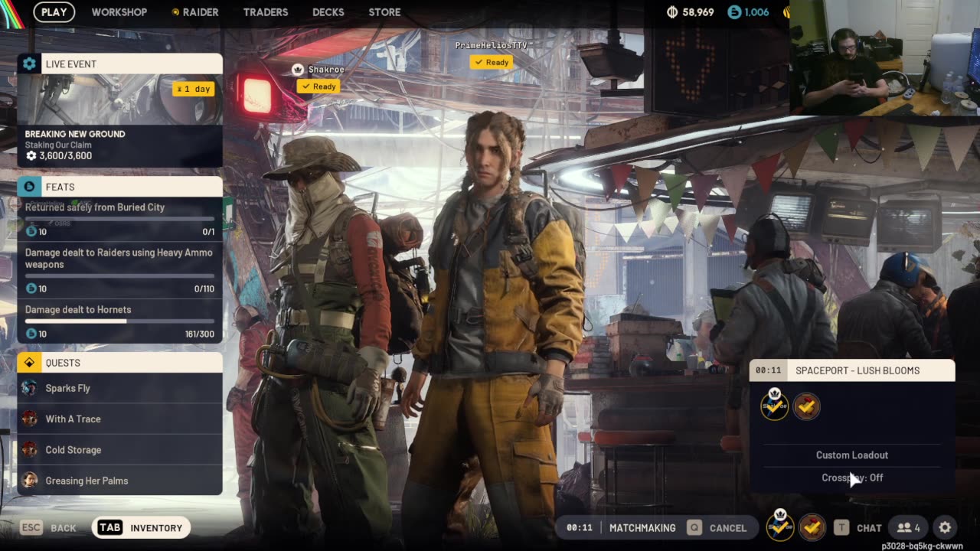Click the With A Trace quest giver portrait
980x551 pixels.
tap(29, 419)
